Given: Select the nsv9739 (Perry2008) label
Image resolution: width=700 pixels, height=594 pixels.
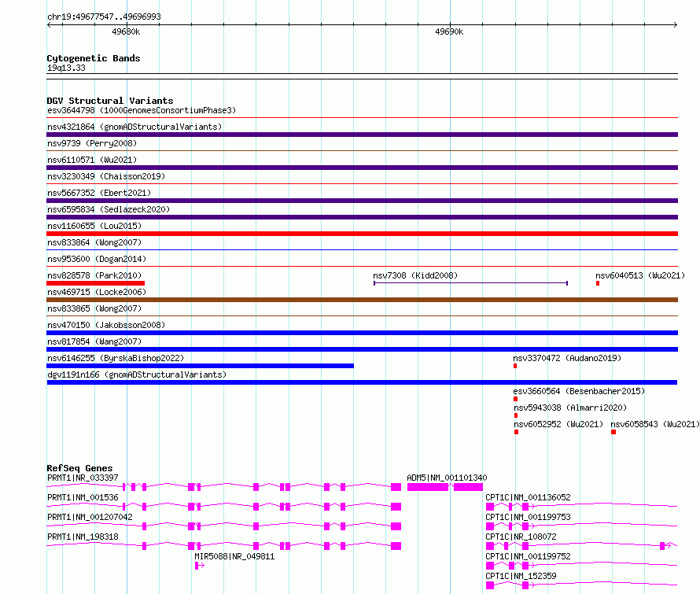Looking at the screenshot, I should pyautogui.click(x=92, y=143).
